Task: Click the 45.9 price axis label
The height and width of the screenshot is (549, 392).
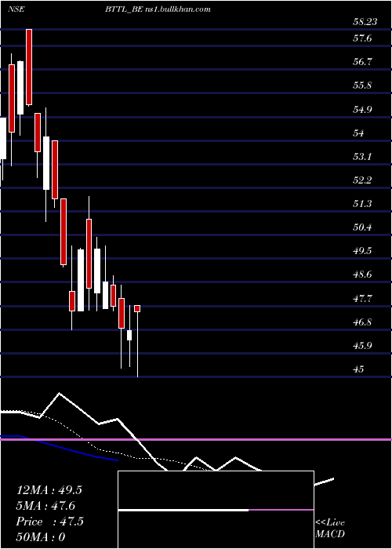Action: pos(362,346)
